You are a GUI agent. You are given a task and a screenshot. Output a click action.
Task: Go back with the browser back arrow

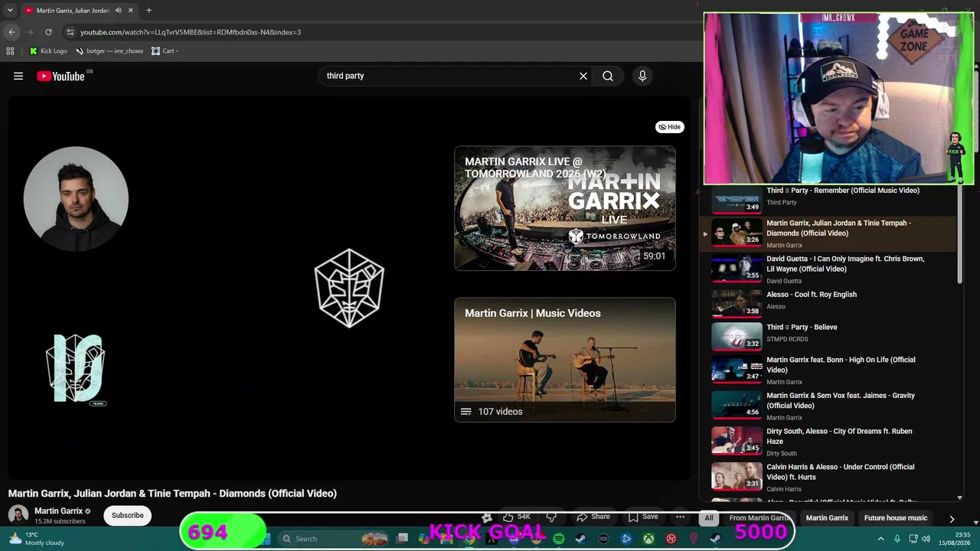(x=11, y=32)
